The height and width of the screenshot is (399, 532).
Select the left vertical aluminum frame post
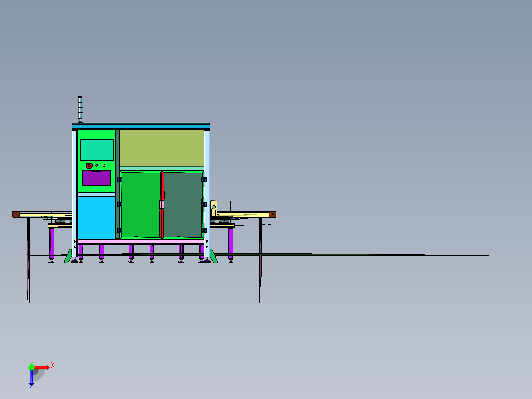click(x=75, y=194)
